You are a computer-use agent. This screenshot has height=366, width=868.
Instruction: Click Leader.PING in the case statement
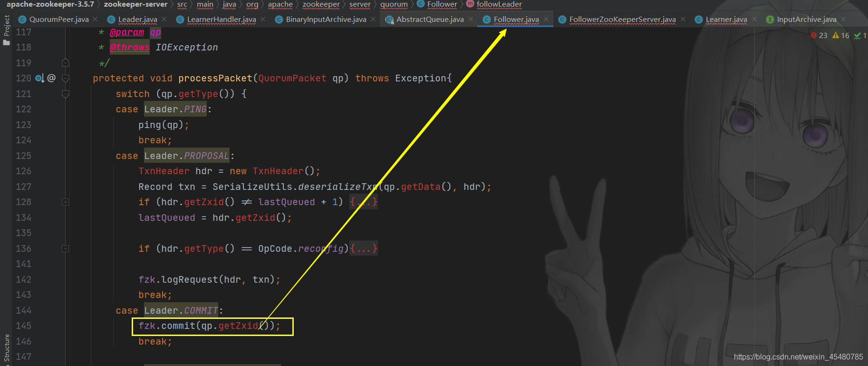coord(175,109)
